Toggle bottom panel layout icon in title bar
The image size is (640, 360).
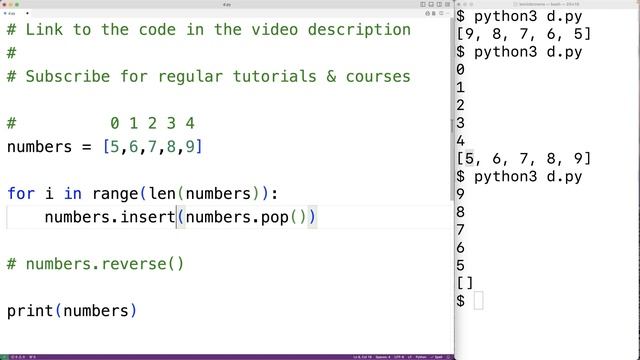431,4
